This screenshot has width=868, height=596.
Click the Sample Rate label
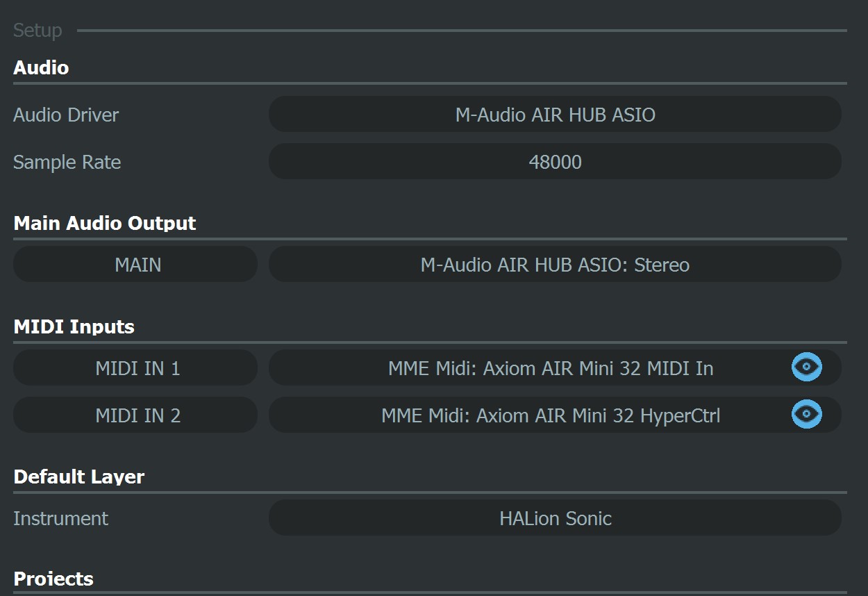click(67, 162)
